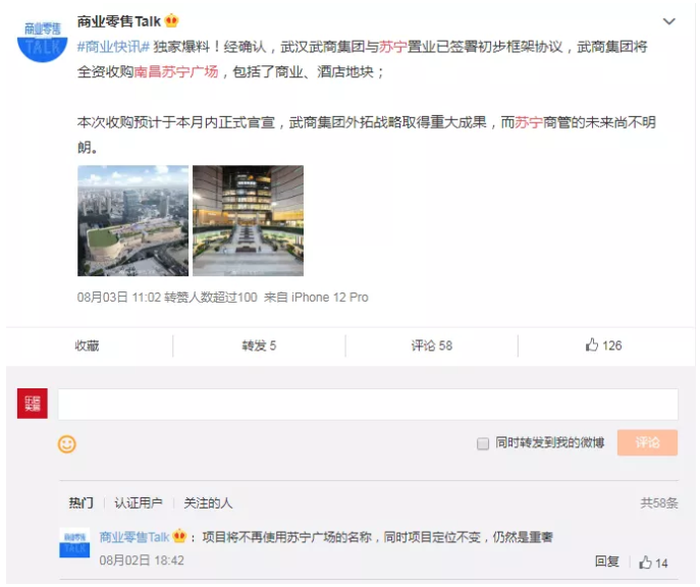Switch to the 认证用户 comments tab
Viewport: 700px width, 587px height.
click(x=138, y=503)
